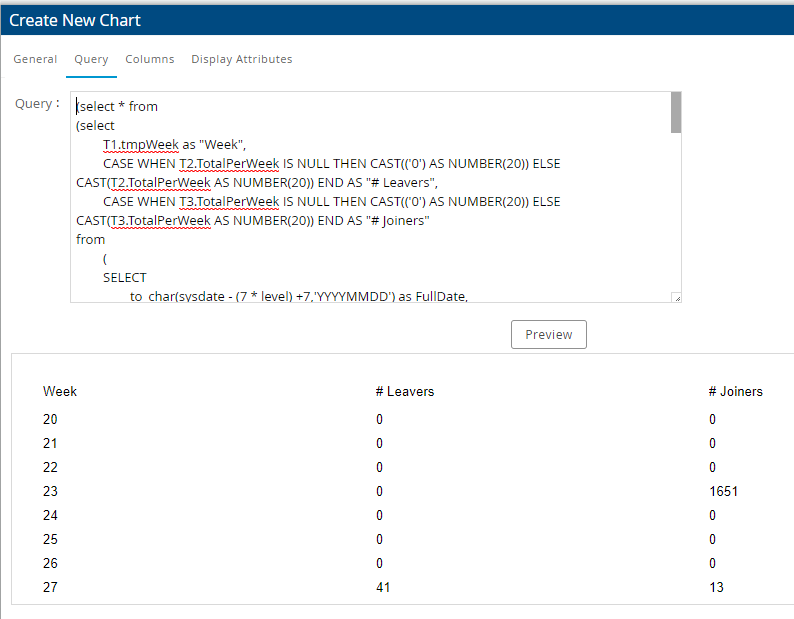Image resolution: width=794 pixels, height=619 pixels.
Task: Click week 23 in the Week column
Action: click(51, 491)
